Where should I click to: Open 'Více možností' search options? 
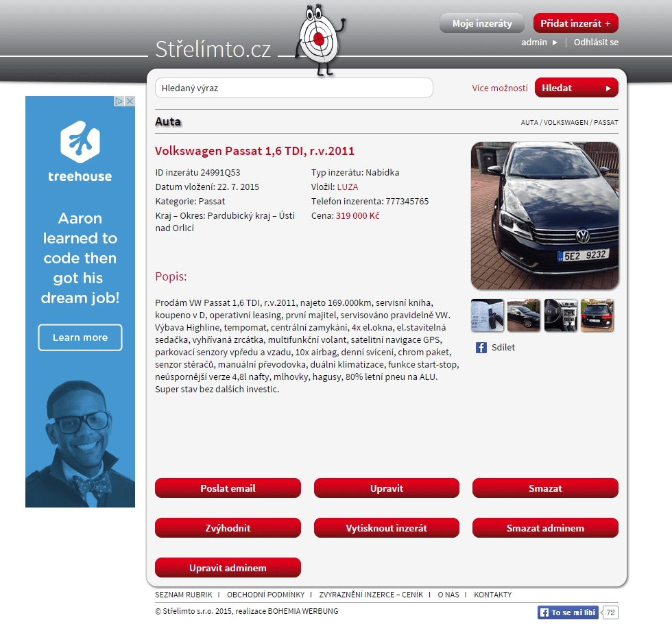500,88
